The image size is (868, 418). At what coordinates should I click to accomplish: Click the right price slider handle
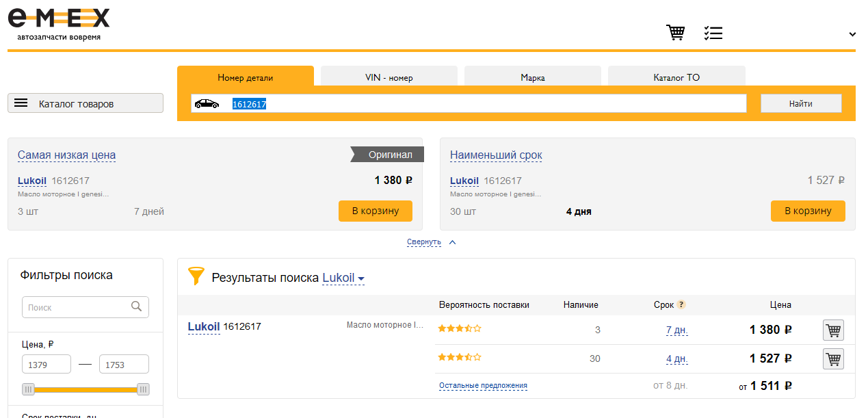(x=143, y=389)
